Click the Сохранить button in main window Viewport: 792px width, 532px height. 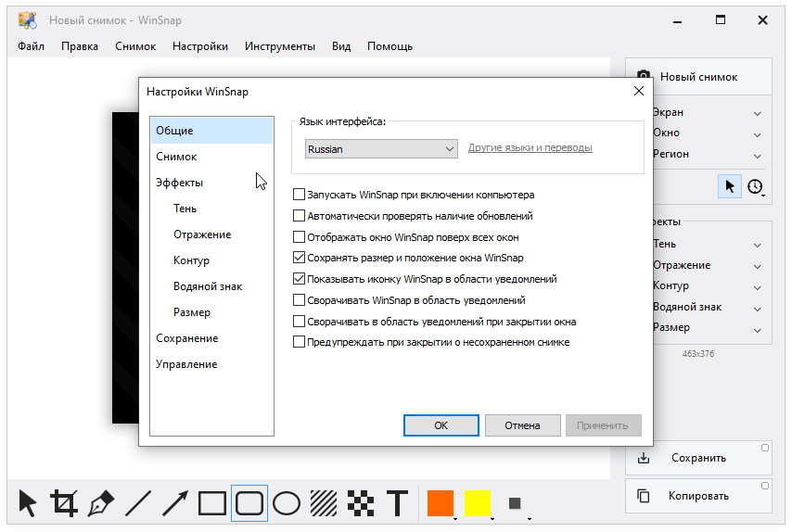coord(698,458)
